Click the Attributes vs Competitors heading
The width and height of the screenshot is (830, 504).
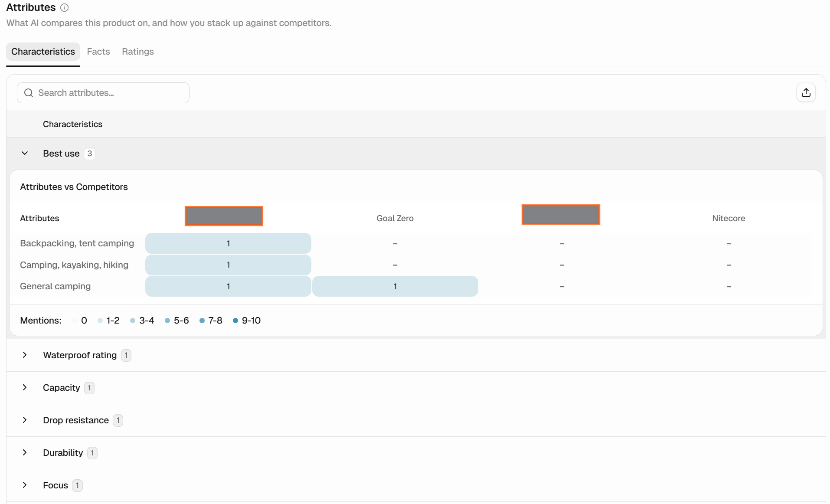coord(74,187)
